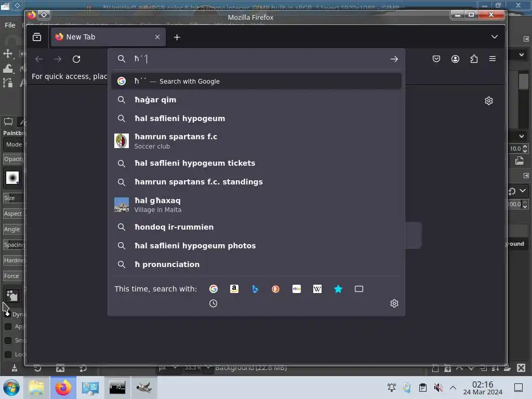
Task: Go back with the Firefox back arrow
Action: [39, 59]
